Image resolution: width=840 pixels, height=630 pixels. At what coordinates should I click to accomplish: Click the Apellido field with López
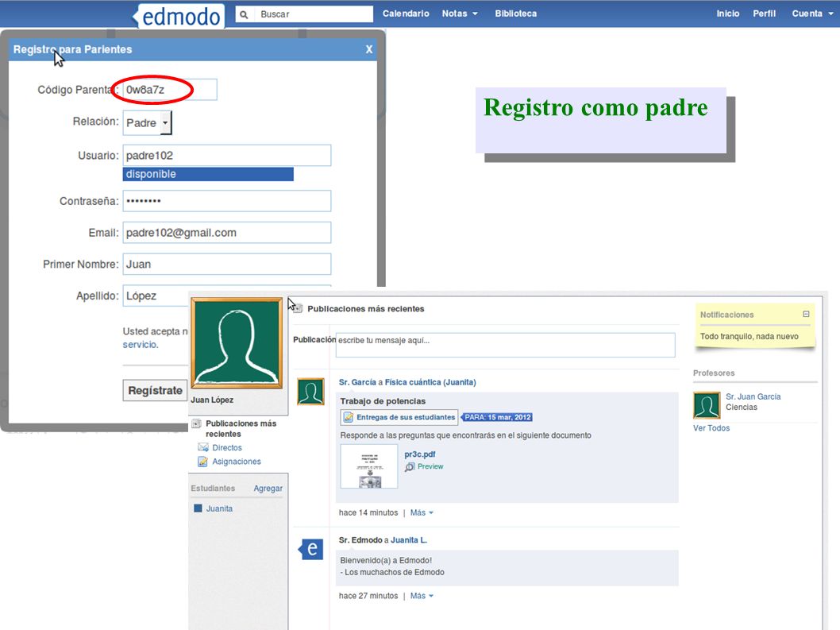pyautogui.click(x=156, y=296)
